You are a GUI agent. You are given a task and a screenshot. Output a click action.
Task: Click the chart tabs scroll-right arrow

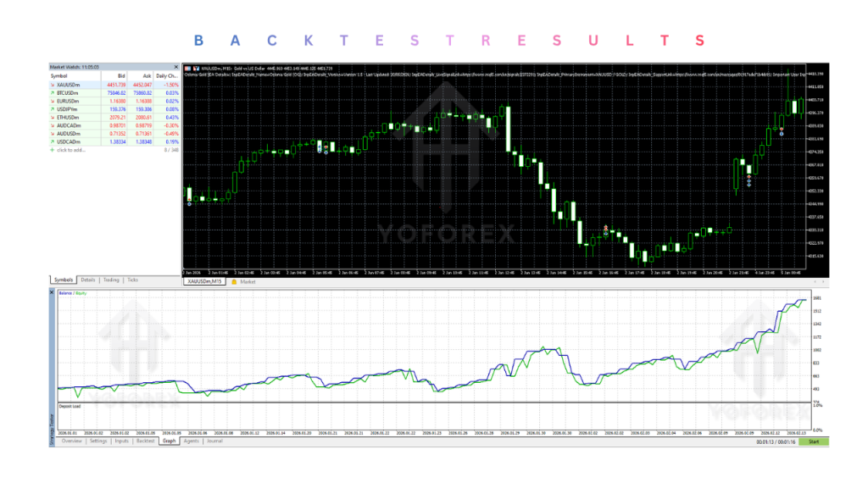point(823,281)
